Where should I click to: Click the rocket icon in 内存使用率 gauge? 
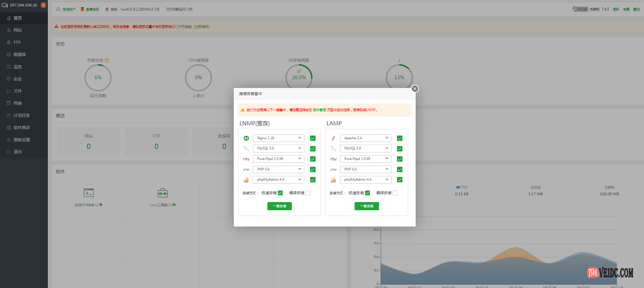(299, 71)
